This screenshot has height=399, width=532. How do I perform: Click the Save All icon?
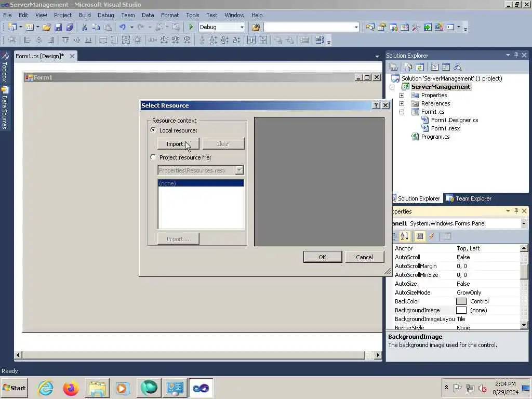(70, 27)
